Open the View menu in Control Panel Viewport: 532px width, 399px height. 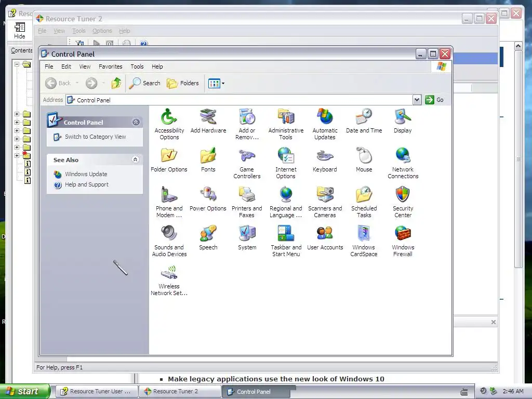click(85, 66)
